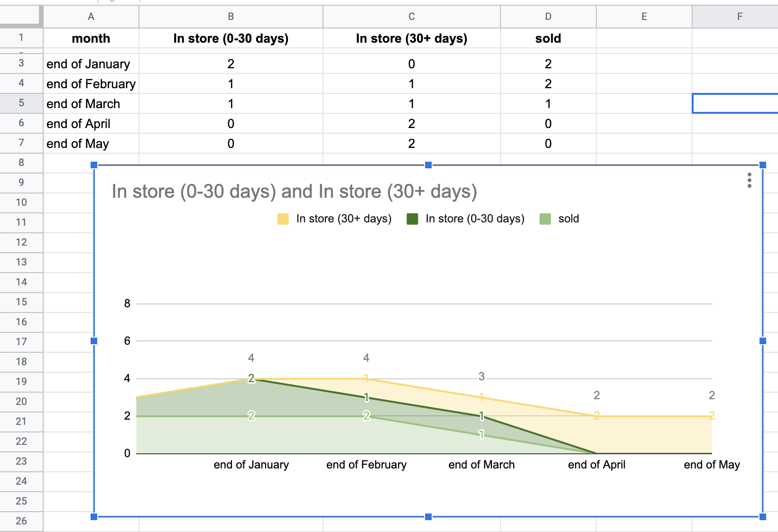Image resolution: width=778 pixels, height=532 pixels.
Task: Click the dark green In store (0-30 days) legend swatch
Action: (x=412, y=219)
